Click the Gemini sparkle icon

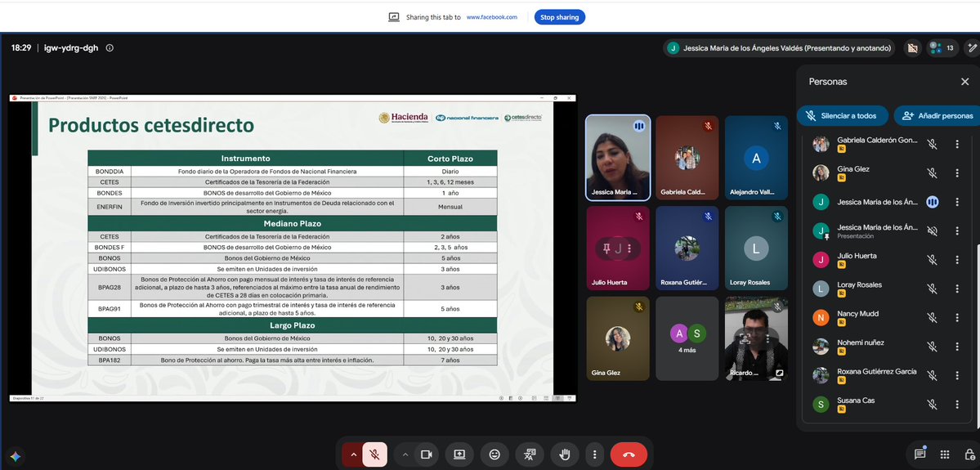[x=15, y=455]
